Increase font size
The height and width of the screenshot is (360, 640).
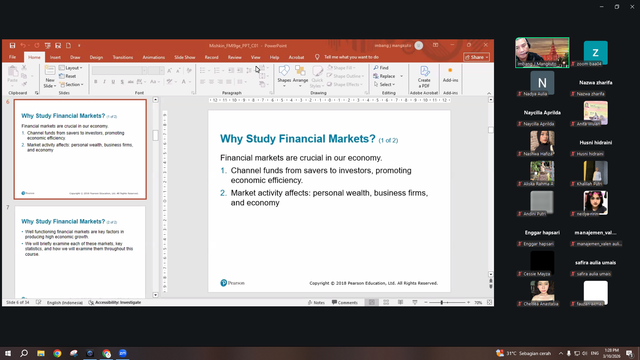(169, 71)
